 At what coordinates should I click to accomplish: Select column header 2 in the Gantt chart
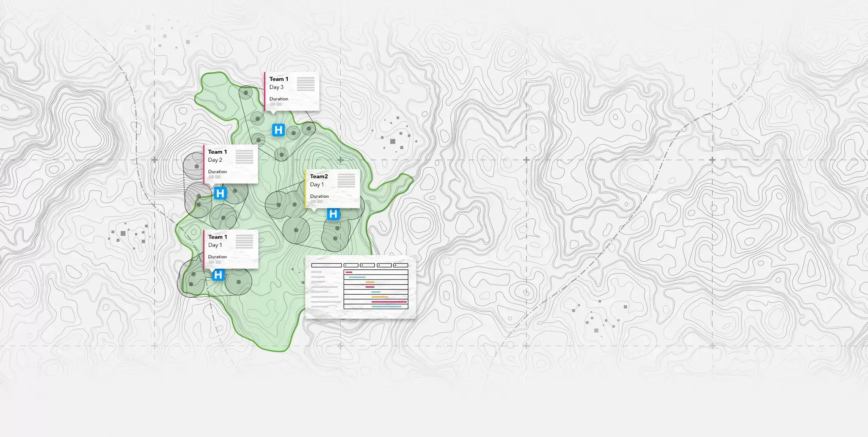[x=367, y=265]
